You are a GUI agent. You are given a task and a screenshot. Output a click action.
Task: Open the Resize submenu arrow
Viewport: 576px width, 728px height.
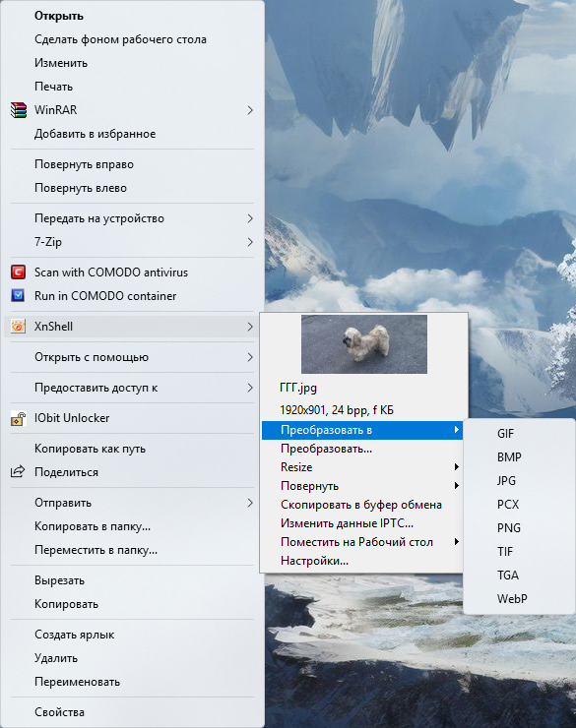457,467
